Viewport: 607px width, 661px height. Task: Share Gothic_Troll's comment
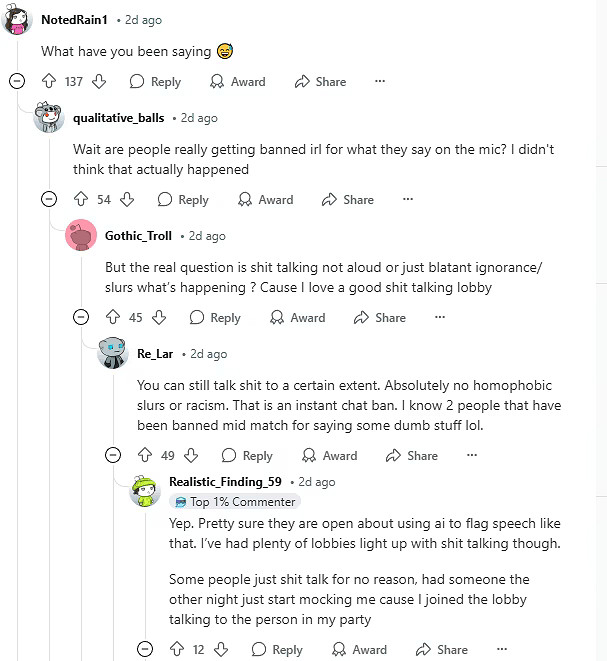click(x=379, y=318)
